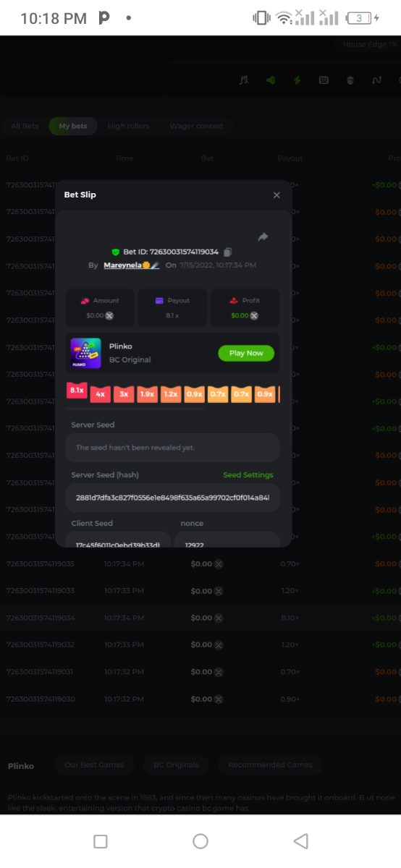Open Seed Settings link
Screen dimensions: 401x868
point(248,475)
